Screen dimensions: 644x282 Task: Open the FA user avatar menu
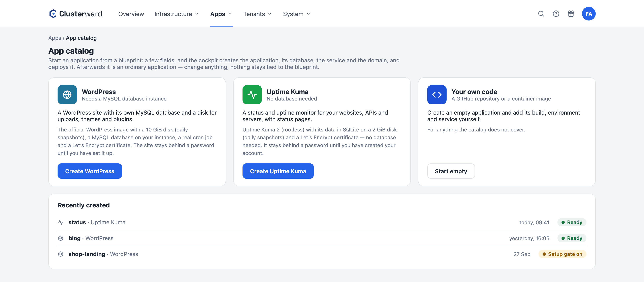coord(588,14)
